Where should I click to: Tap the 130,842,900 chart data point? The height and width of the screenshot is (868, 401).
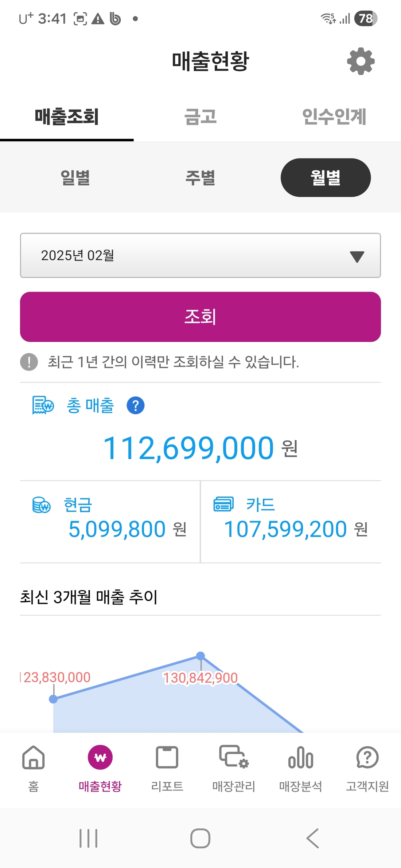[x=200, y=656]
